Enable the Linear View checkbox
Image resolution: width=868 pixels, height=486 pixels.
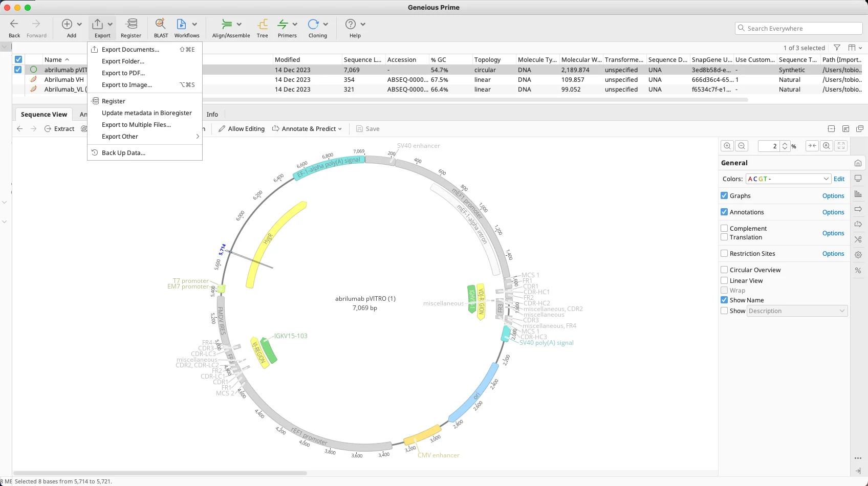(x=724, y=280)
